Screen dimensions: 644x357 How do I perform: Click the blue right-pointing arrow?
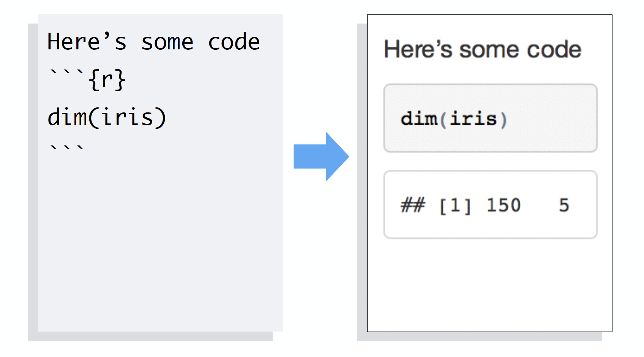[321, 156]
